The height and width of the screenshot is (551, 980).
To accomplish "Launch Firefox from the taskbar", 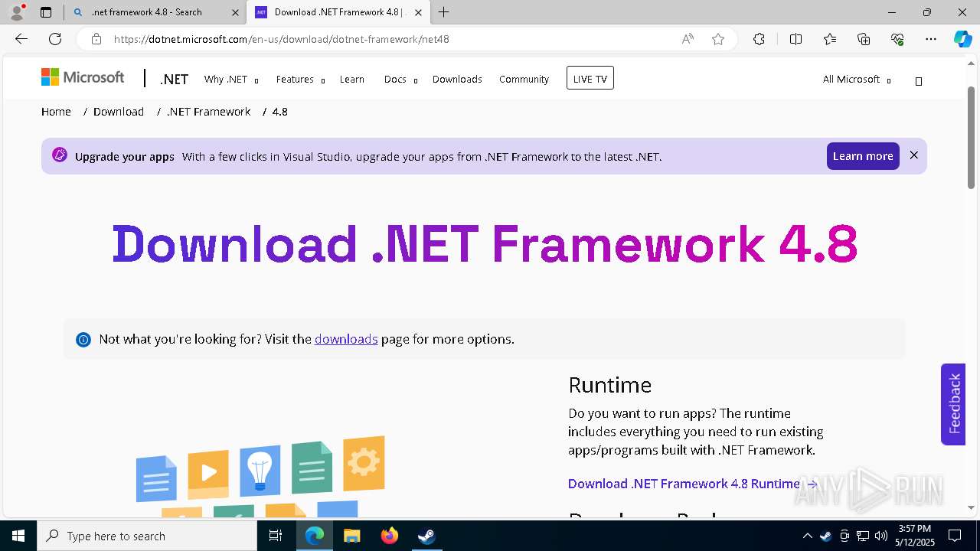I will click(x=389, y=536).
